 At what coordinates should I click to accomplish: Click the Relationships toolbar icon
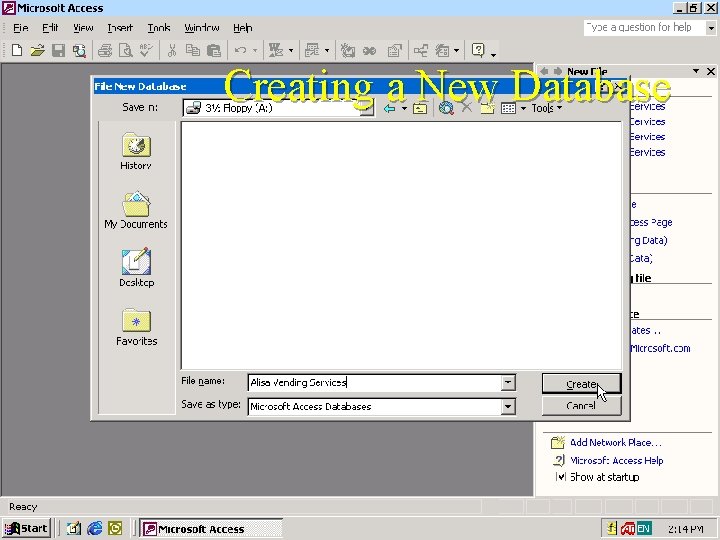tap(421, 50)
